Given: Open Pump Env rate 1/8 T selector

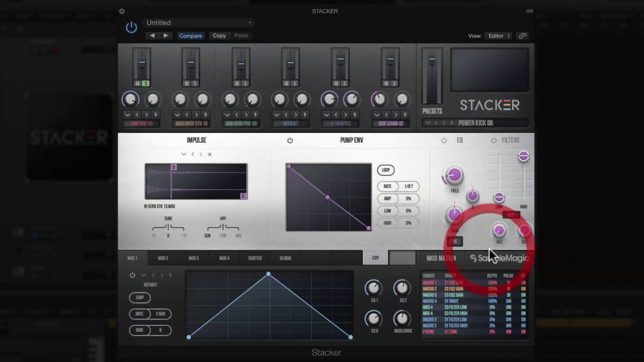Looking at the screenshot, I should coord(409,187).
